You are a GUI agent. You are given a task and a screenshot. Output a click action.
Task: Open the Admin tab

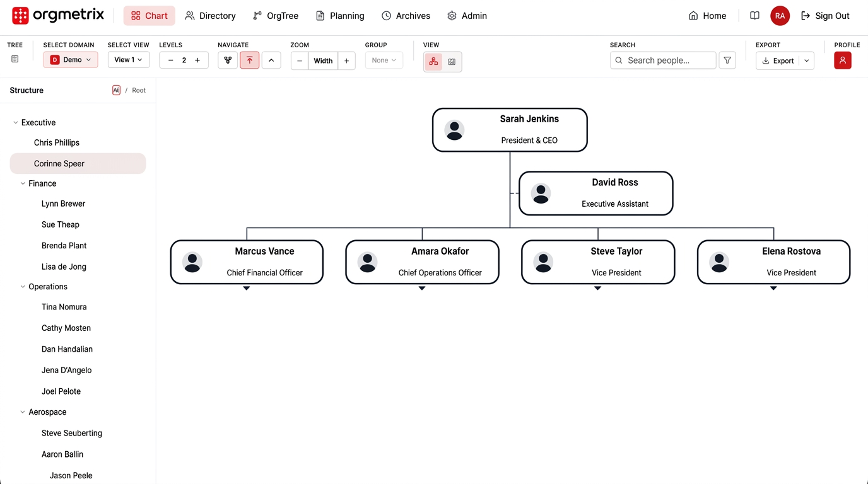tap(467, 16)
